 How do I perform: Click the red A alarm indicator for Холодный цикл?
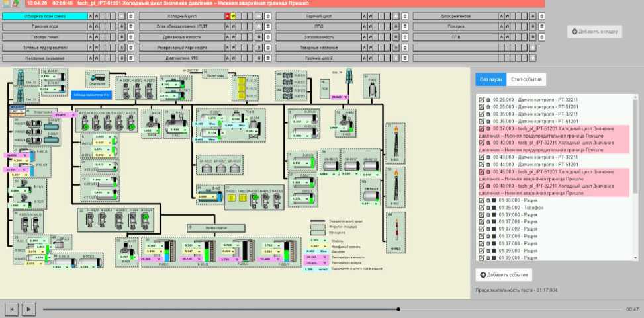pyautogui.click(x=226, y=15)
